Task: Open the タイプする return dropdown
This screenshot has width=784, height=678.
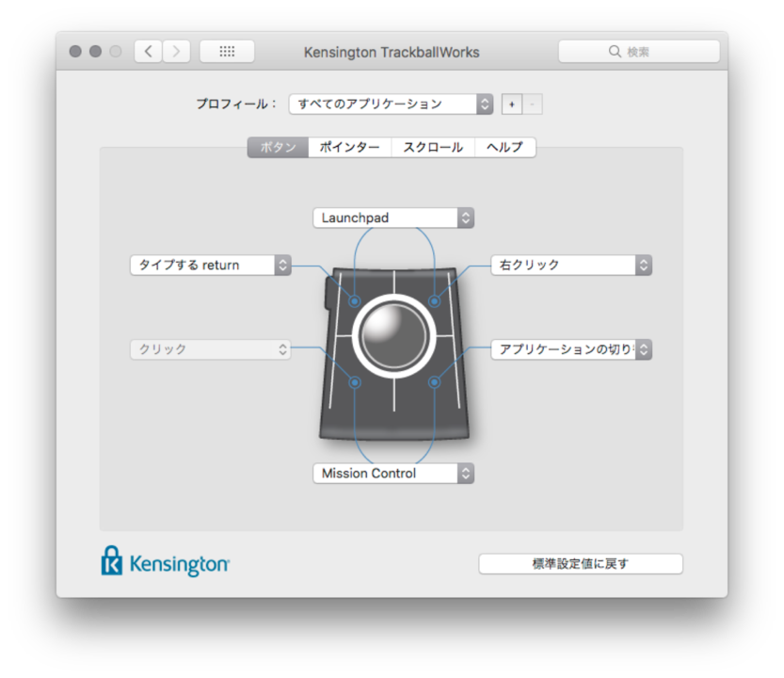Action: point(211,266)
